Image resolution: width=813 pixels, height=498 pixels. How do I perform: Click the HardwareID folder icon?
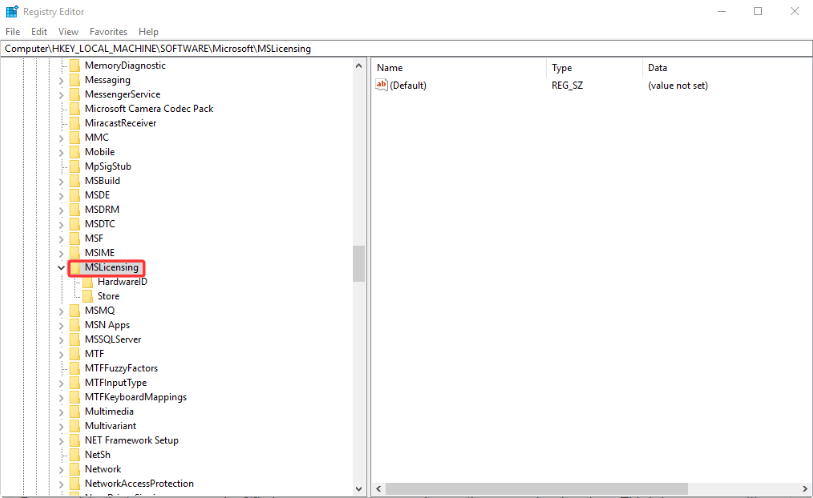88,282
